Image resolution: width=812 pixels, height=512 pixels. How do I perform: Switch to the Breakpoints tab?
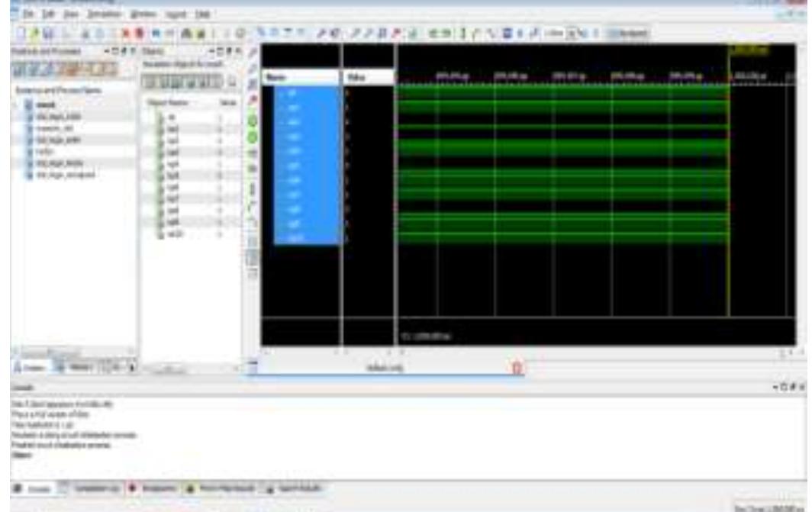pyautogui.click(x=154, y=488)
